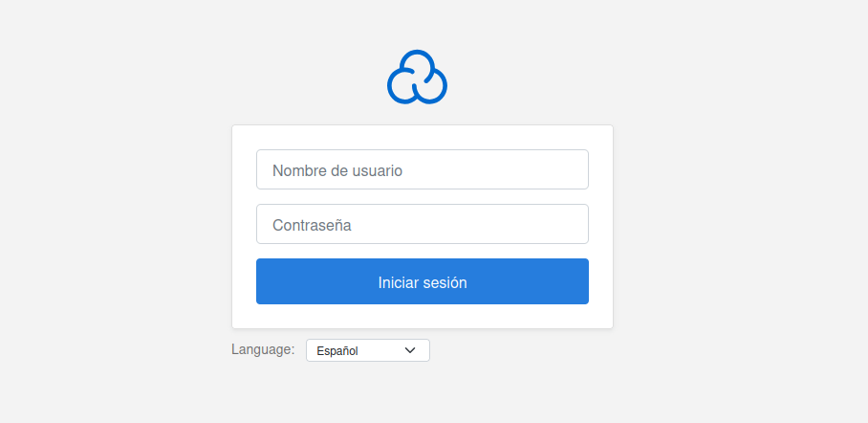Click the white login card's bottom margin
This screenshot has height=423, width=868.
422,317
